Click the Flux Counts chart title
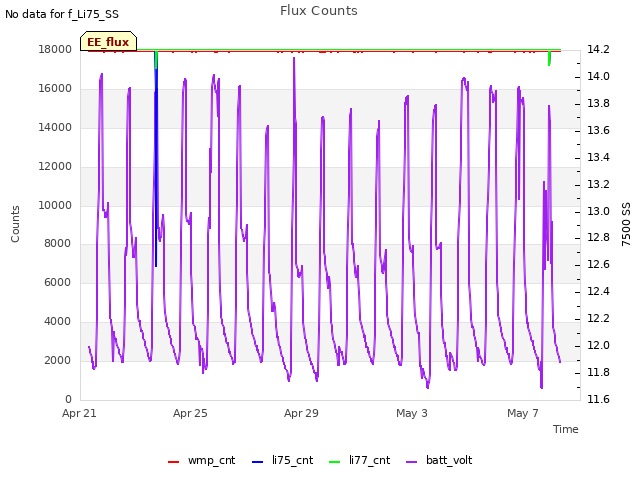 coord(319,11)
